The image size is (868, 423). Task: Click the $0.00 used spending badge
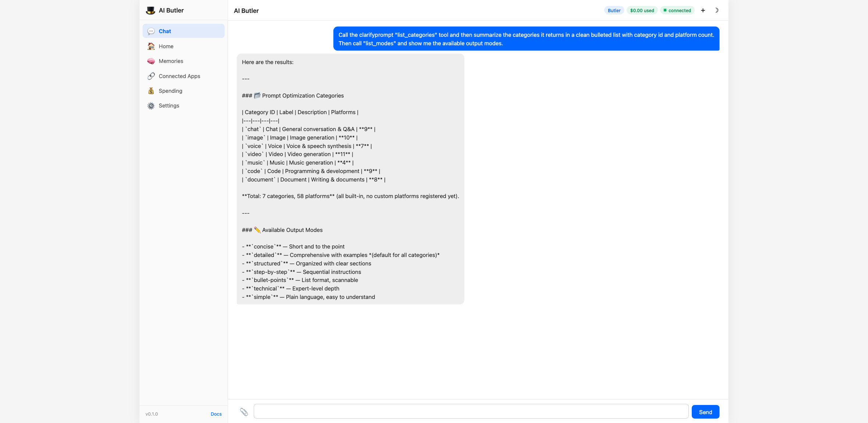coord(642,10)
